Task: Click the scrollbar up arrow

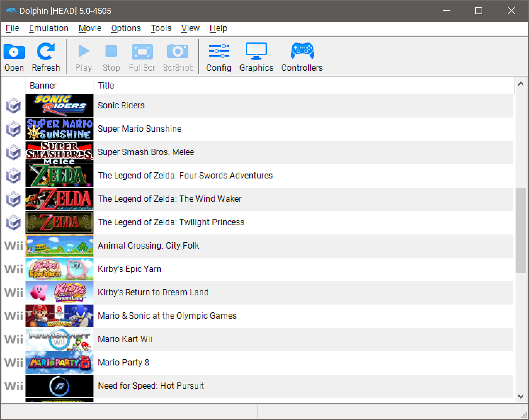Action: coord(521,84)
